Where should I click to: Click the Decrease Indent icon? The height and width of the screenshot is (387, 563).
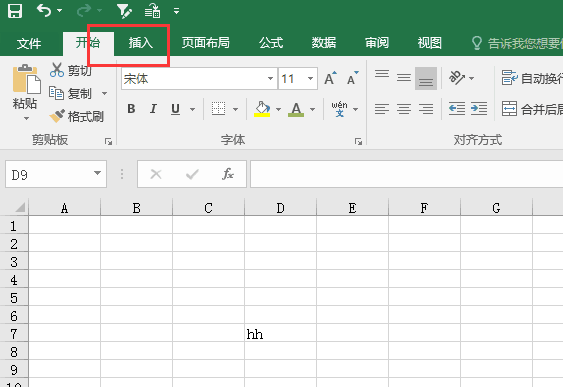[x=457, y=108]
